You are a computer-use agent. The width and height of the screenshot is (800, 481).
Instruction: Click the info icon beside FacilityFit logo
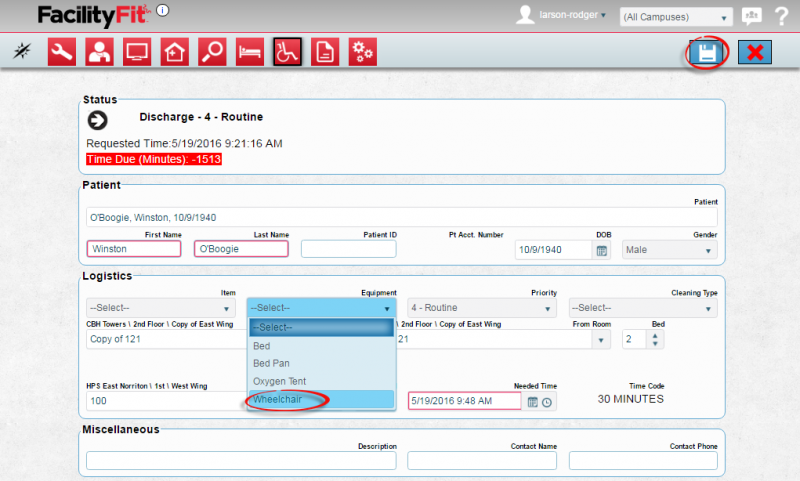[x=163, y=10]
